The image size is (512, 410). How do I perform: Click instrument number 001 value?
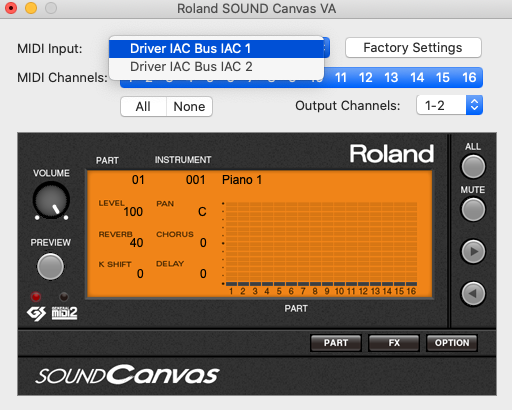pos(196,180)
